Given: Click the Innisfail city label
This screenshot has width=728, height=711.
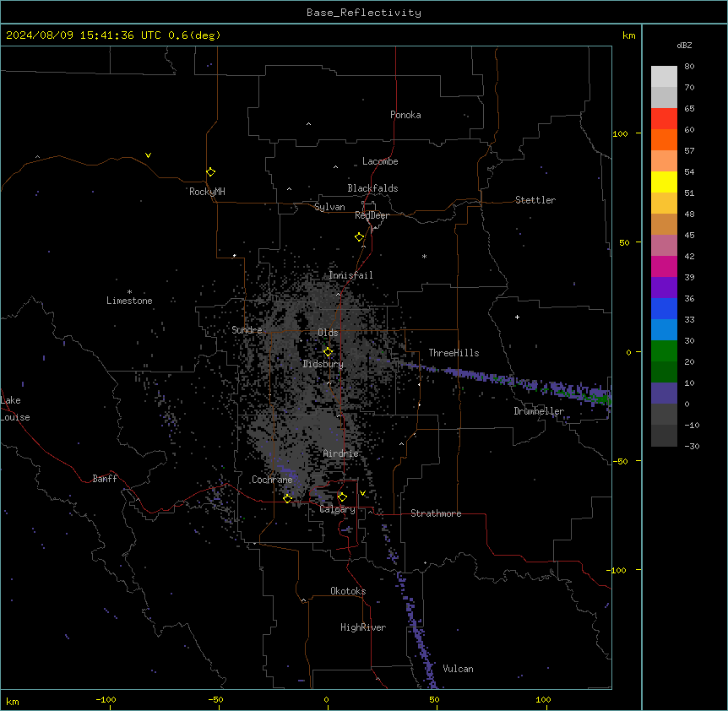Looking at the screenshot, I should (350, 275).
